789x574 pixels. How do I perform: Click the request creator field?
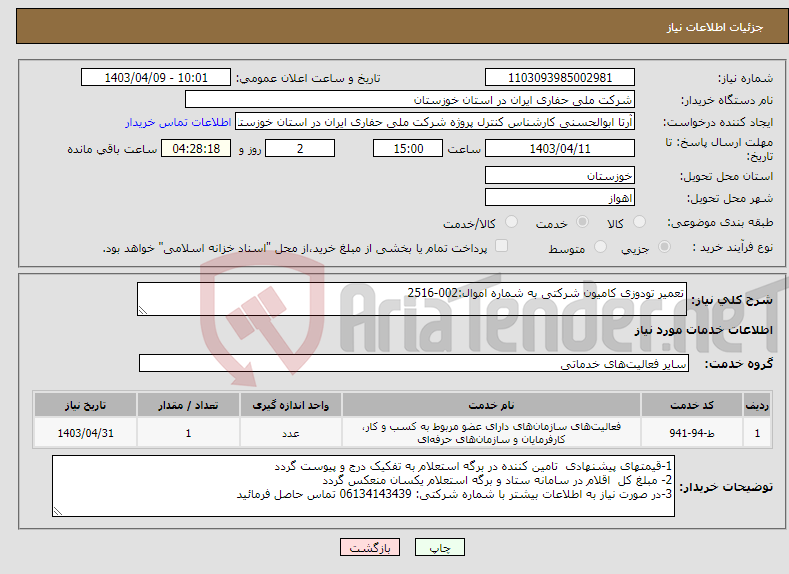[435, 122]
